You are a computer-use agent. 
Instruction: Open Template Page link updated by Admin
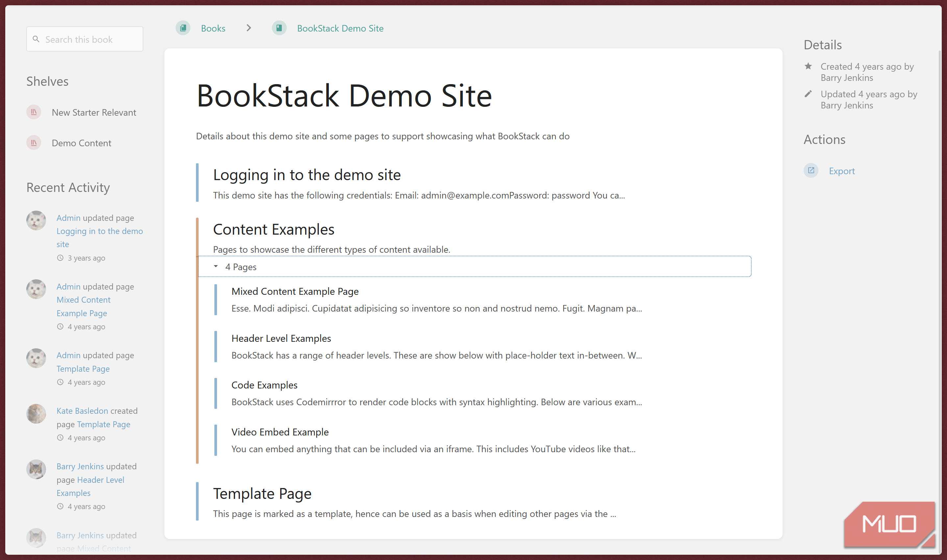[83, 369]
